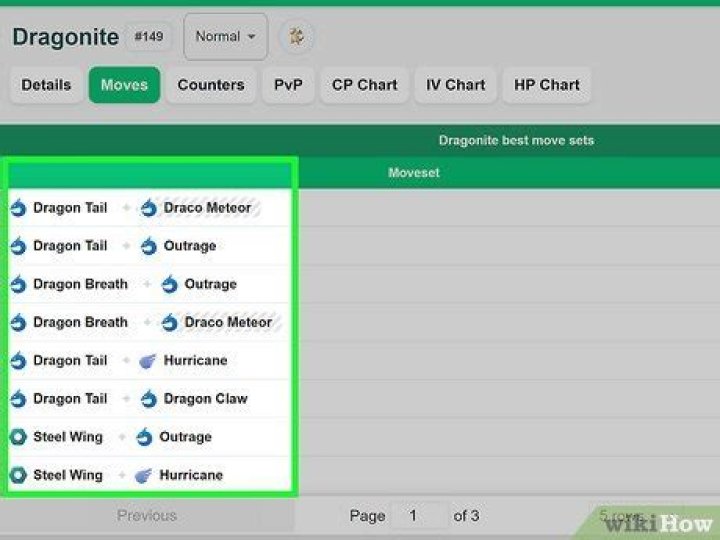The width and height of the screenshot is (720, 540).
Task: Click the Previous page button
Action: [147, 516]
